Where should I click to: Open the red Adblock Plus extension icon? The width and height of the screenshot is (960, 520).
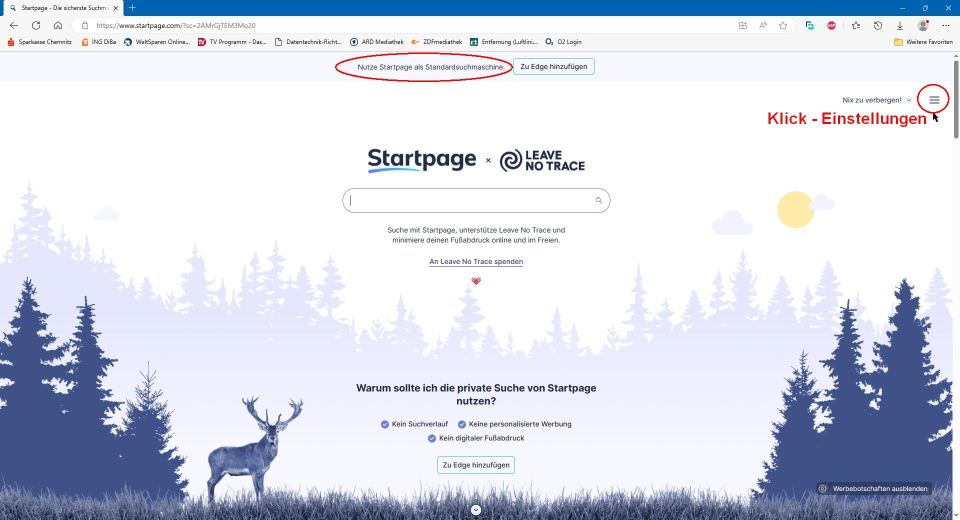point(831,26)
